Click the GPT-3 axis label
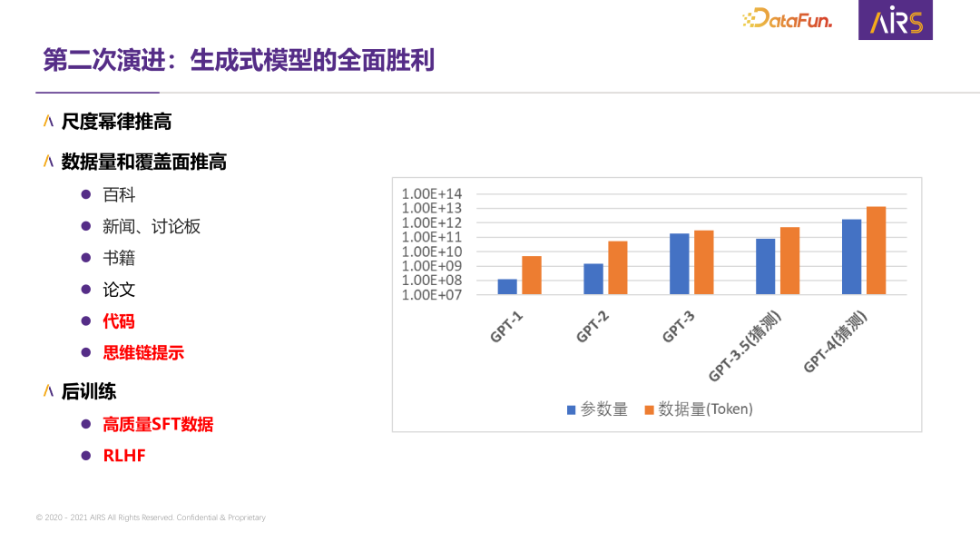 (x=679, y=327)
